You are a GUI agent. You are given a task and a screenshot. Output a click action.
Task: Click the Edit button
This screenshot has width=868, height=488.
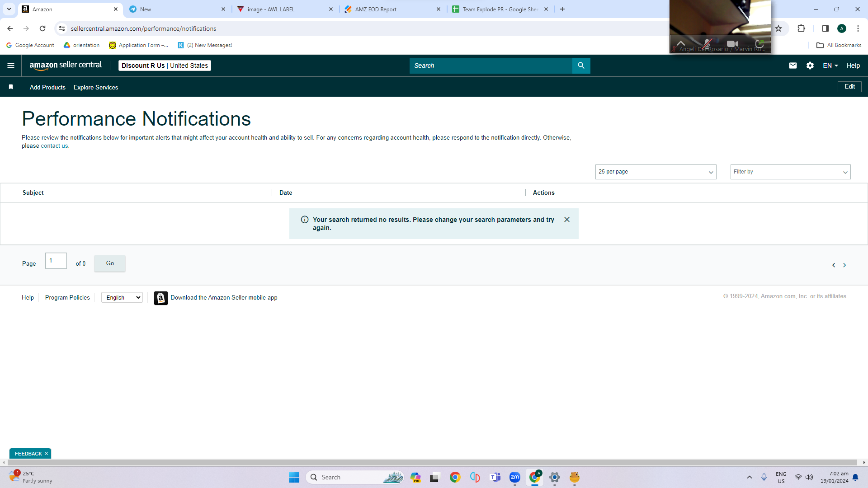click(x=849, y=86)
